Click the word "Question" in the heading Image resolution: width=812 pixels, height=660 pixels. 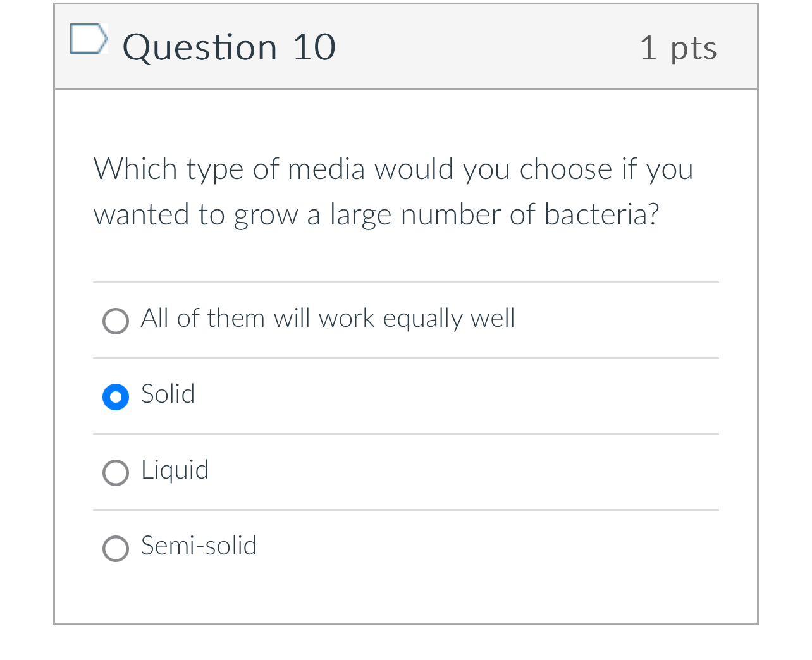pos(200,47)
